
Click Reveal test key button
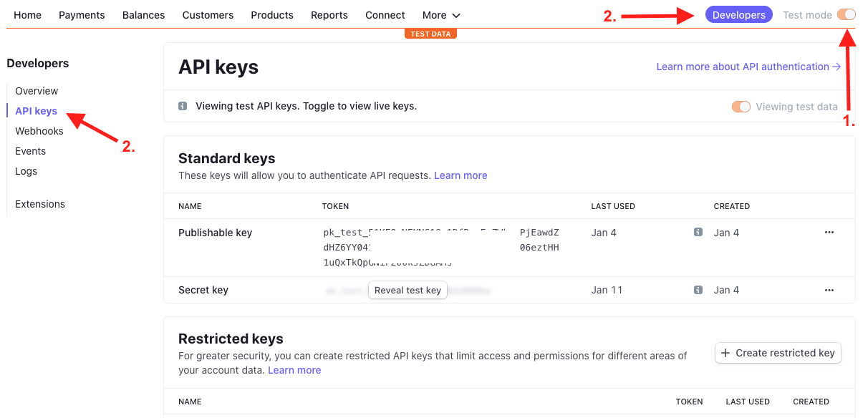pyautogui.click(x=408, y=290)
